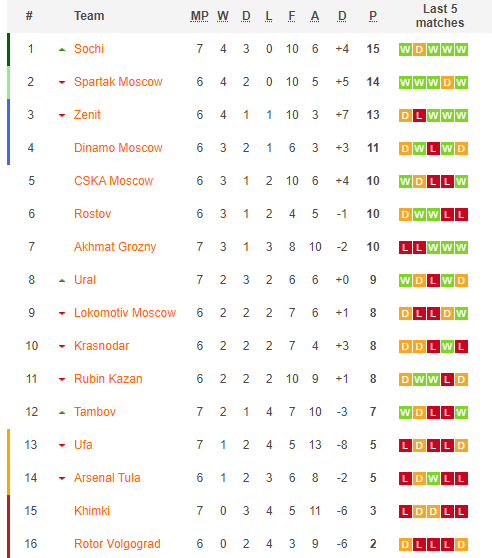
Task: Click Arsenal Tula's green W result badge
Action: 433,479
